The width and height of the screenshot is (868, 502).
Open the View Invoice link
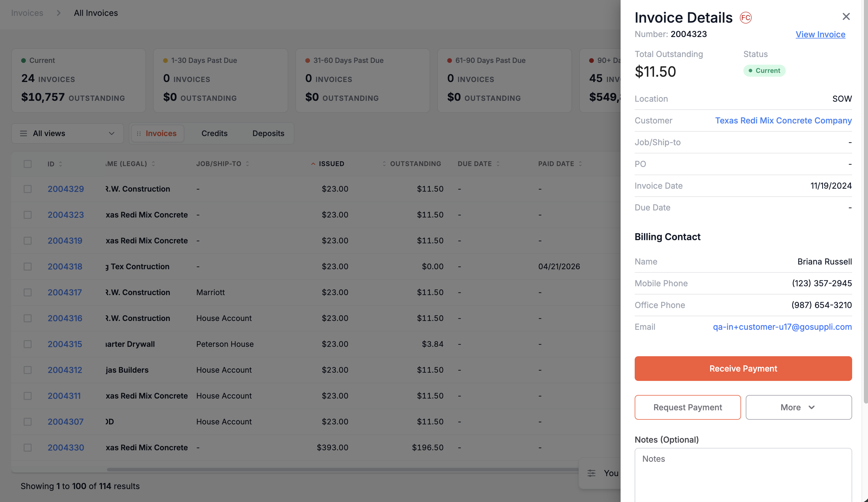click(820, 34)
